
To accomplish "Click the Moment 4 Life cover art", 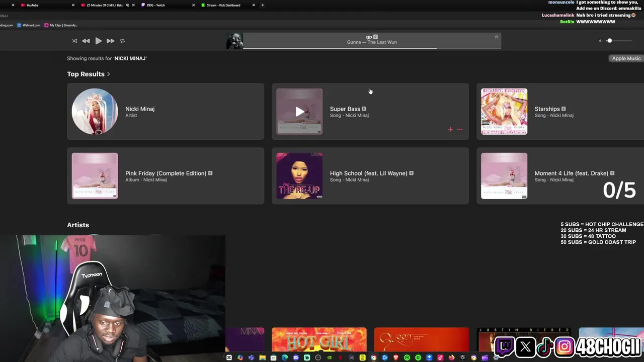I will pos(504,176).
